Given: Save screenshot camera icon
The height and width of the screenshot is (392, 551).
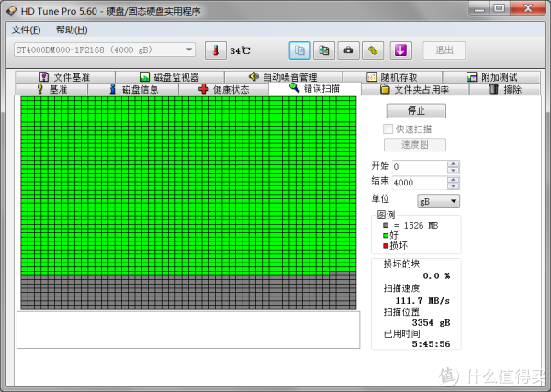Looking at the screenshot, I should pyautogui.click(x=348, y=50).
